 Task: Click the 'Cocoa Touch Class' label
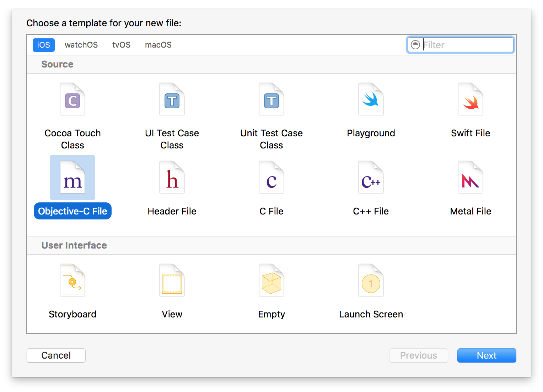click(72, 139)
